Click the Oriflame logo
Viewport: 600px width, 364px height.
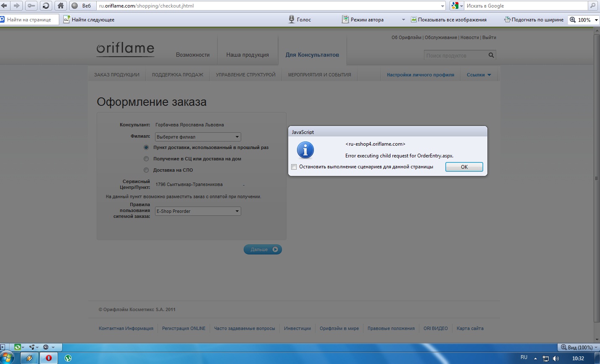(125, 50)
